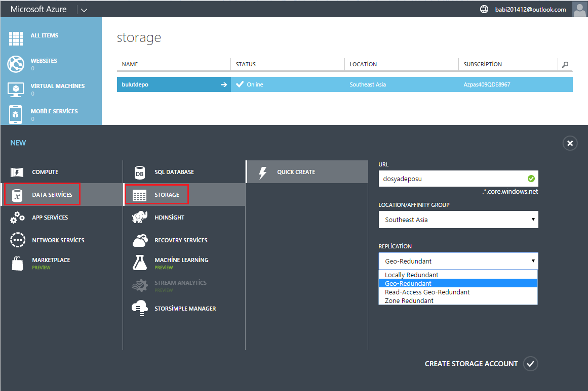Image resolution: width=588 pixels, height=391 pixels.
Task: Click the App Services label
Action: 50,217
